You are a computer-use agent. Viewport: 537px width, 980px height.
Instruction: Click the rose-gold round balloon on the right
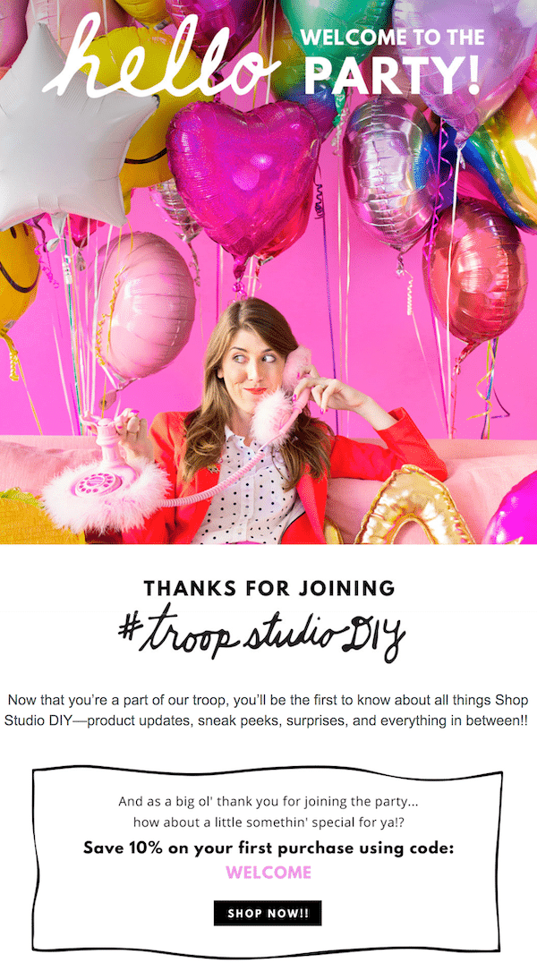[x=475, y=274]
